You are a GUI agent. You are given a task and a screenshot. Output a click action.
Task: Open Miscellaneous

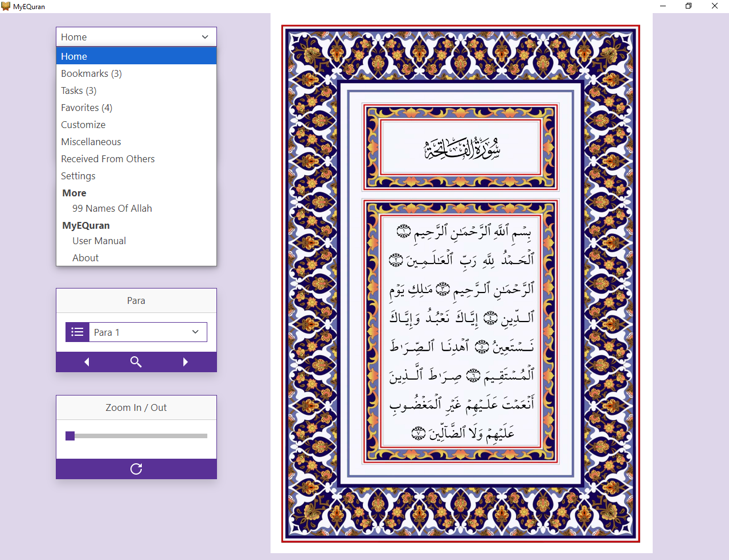pyautogui.click(x=91, y=141)
